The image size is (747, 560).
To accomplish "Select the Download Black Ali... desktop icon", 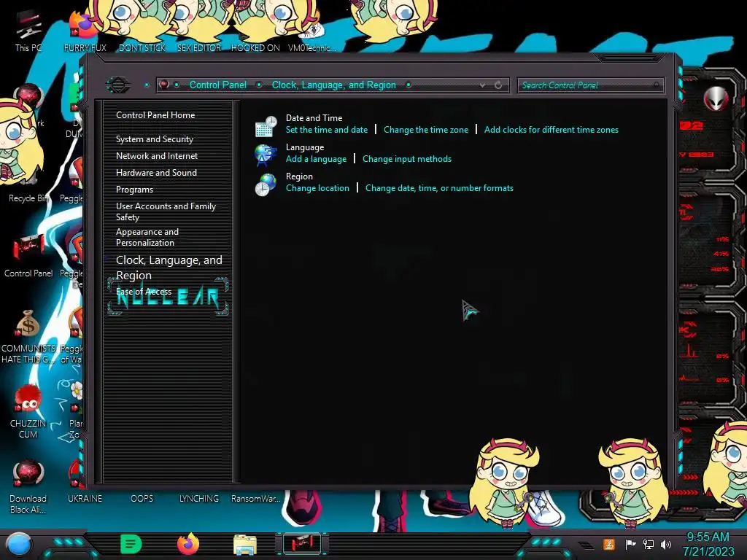I will click(28, 486).
